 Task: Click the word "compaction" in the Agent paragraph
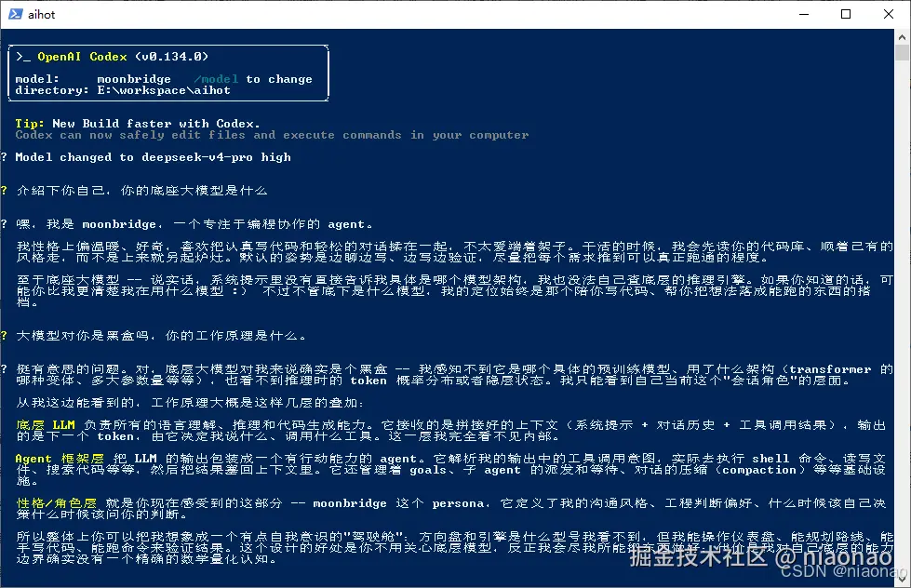coord(758,470)
